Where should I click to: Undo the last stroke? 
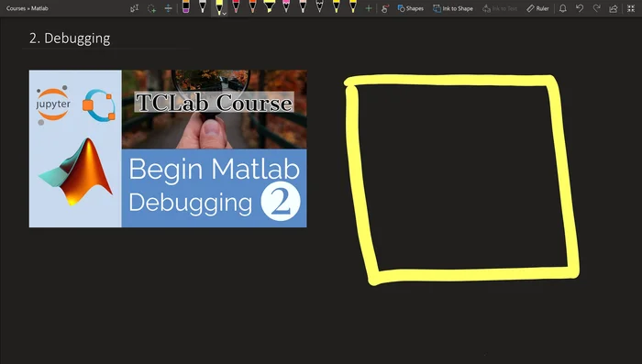pyautogui.click(x=580, y=8)
